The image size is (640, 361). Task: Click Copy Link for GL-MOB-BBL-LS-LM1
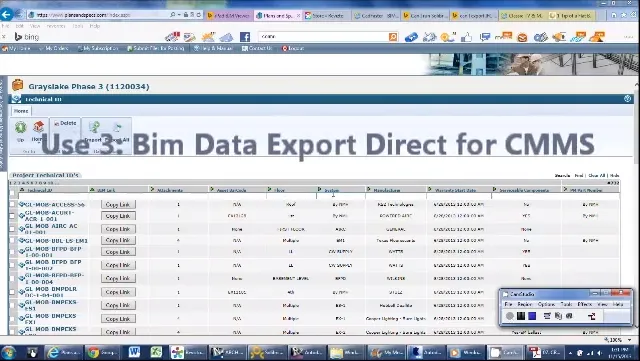click(118, 241)
